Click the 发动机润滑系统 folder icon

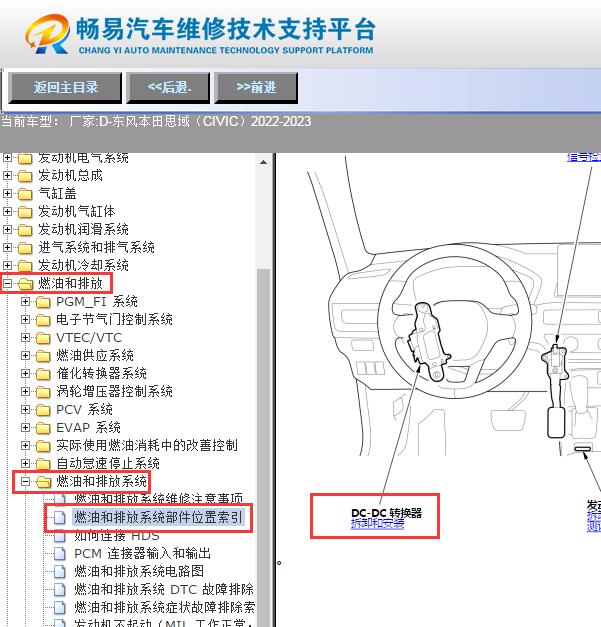pos(25,230)
